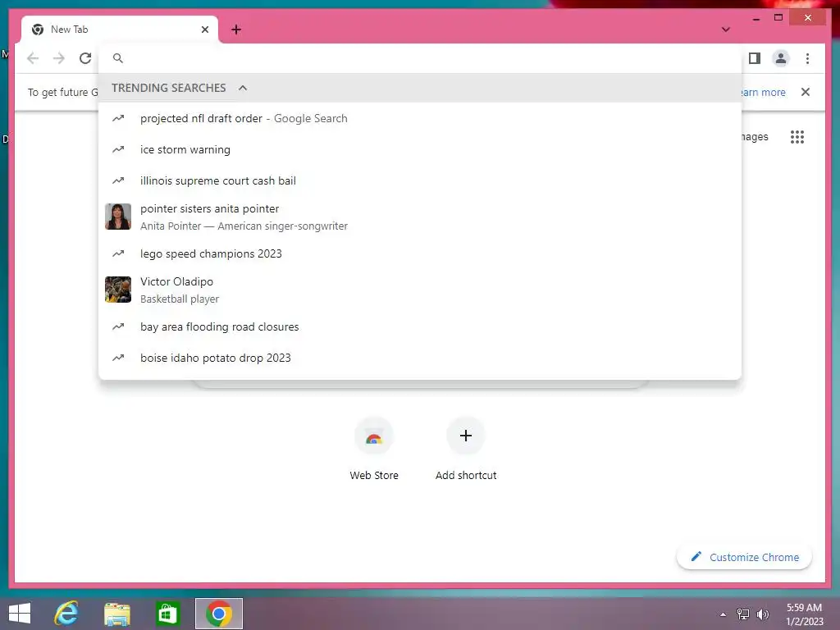This screenshot has height=630, width=840.
Task: Open the volume speaker tray icon
Action: pos(762,614)
